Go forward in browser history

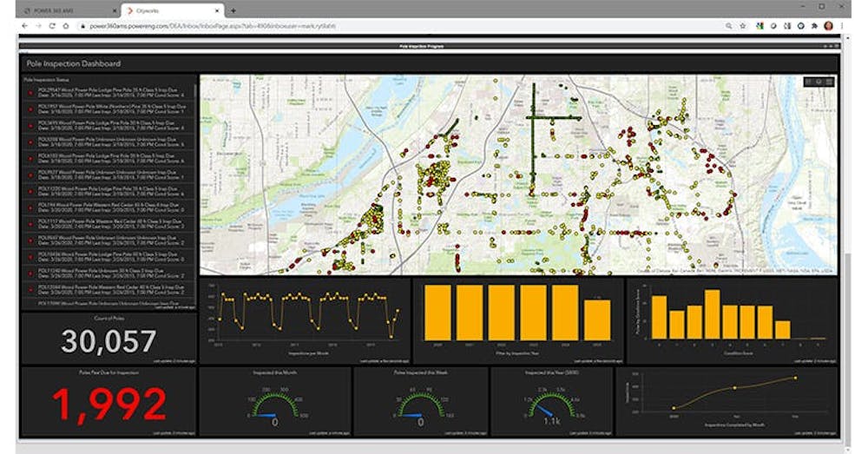[x=38, y=26]
